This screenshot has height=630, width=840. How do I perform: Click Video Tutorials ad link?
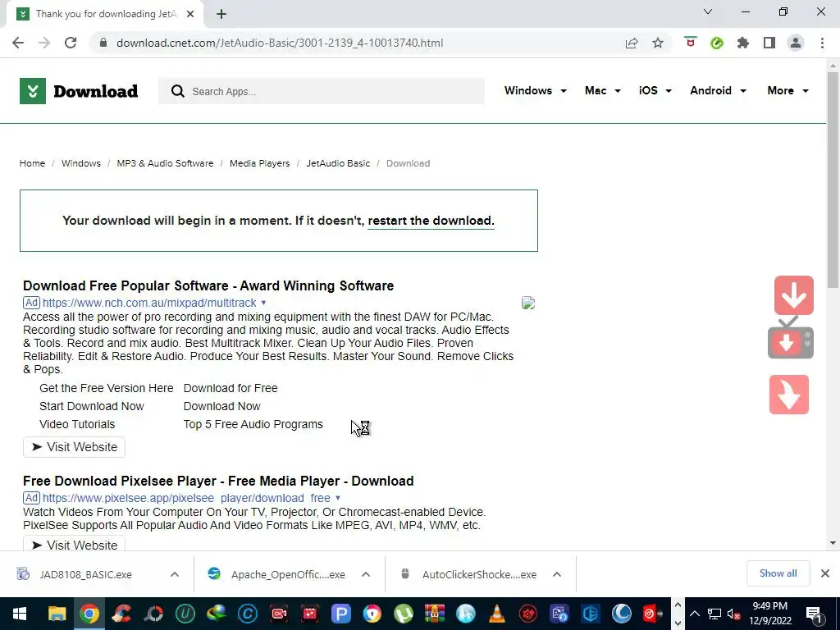tap(77, 424)
